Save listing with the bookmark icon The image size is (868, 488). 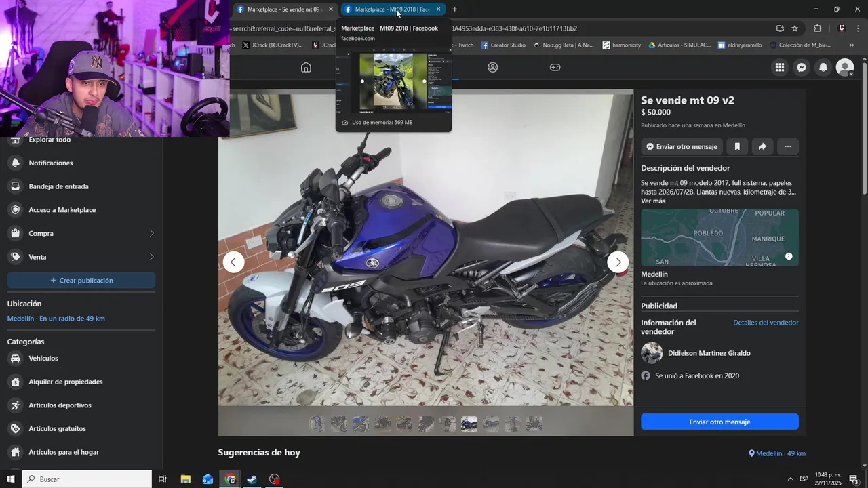click(737, 146)
